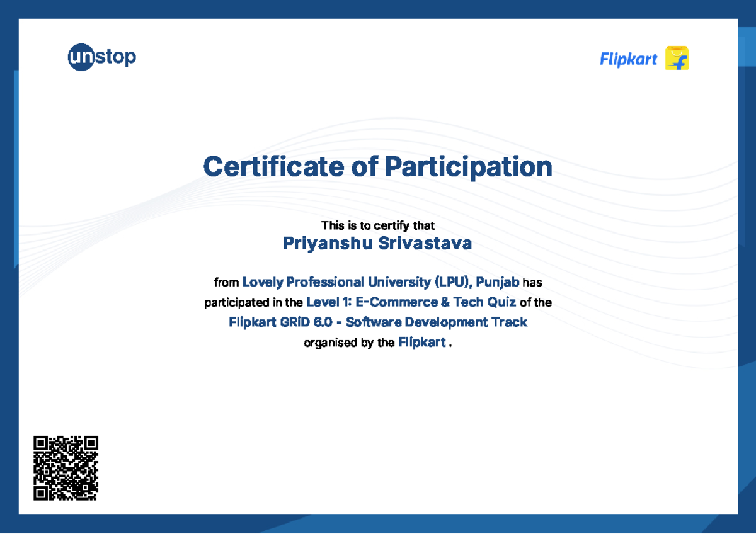
Task: Click the 'This is to certify that' line
Action: point(377,225)
